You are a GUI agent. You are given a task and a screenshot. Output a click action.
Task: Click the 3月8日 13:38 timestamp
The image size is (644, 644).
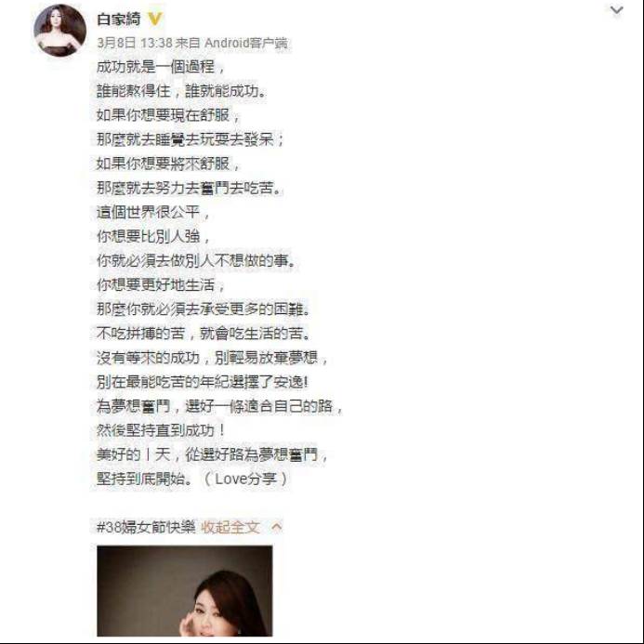(135, 43)
